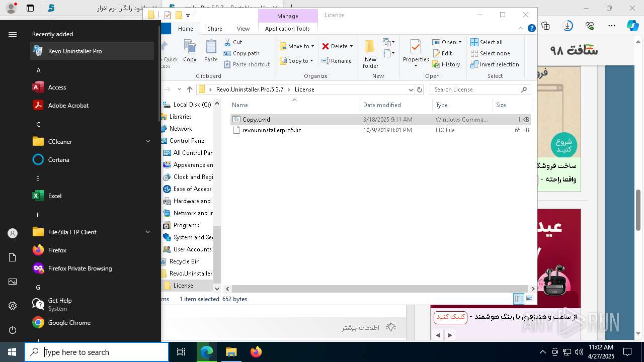Viewport: 644px width, 362px height.
Task: Launch Google Chrome from Start menu
Action: click(92, 322)
